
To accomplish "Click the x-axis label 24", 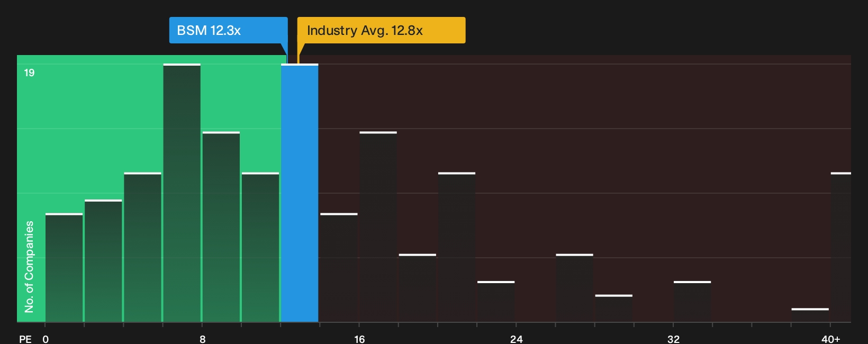I will click(x=517, y=339).
